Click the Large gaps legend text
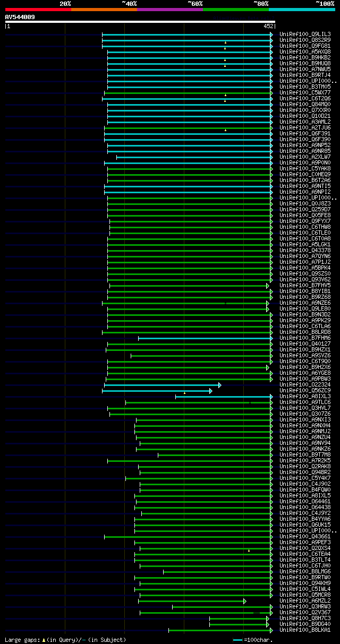 click(x=65, y=640)
